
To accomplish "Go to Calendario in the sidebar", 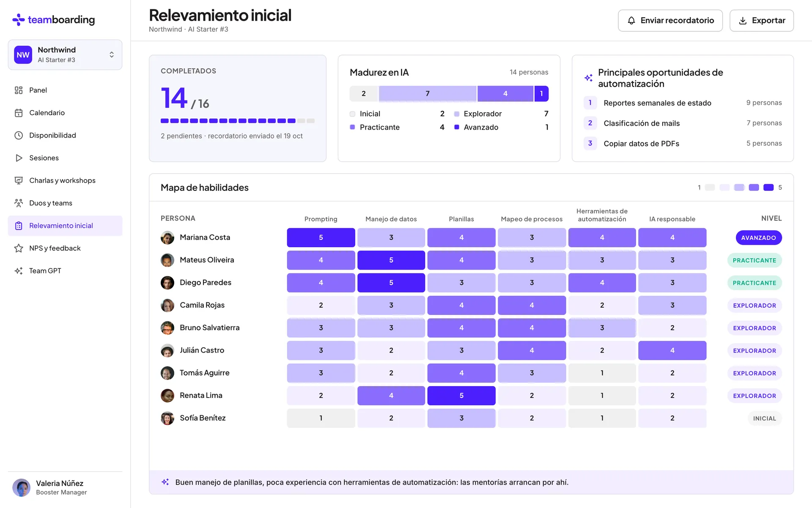I will 65,113.
